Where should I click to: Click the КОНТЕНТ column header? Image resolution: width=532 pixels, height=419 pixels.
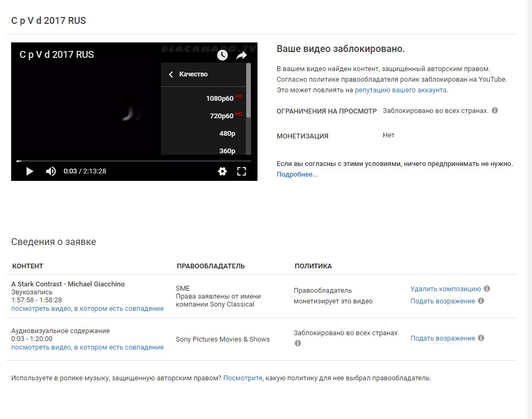click(x=28, y=266)
